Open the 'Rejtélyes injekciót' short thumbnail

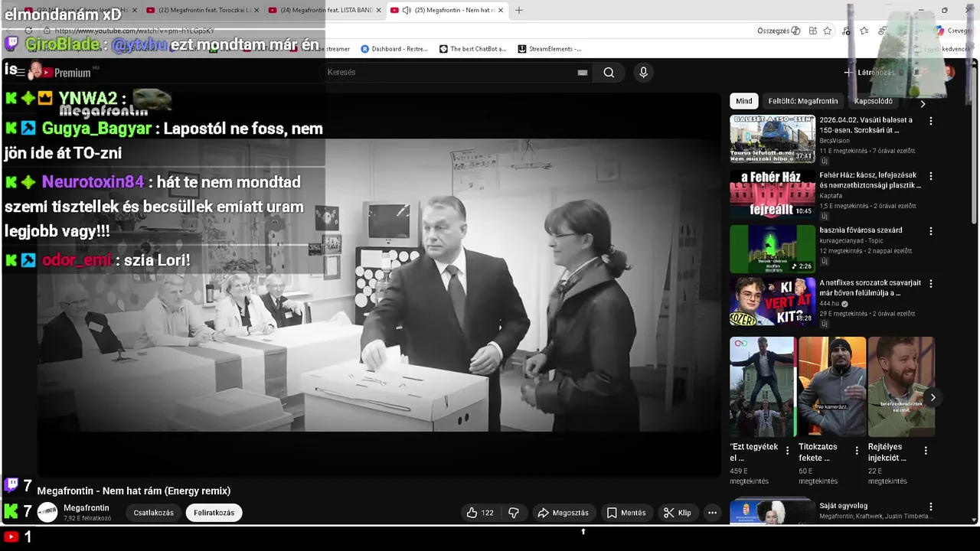[901, 386]
